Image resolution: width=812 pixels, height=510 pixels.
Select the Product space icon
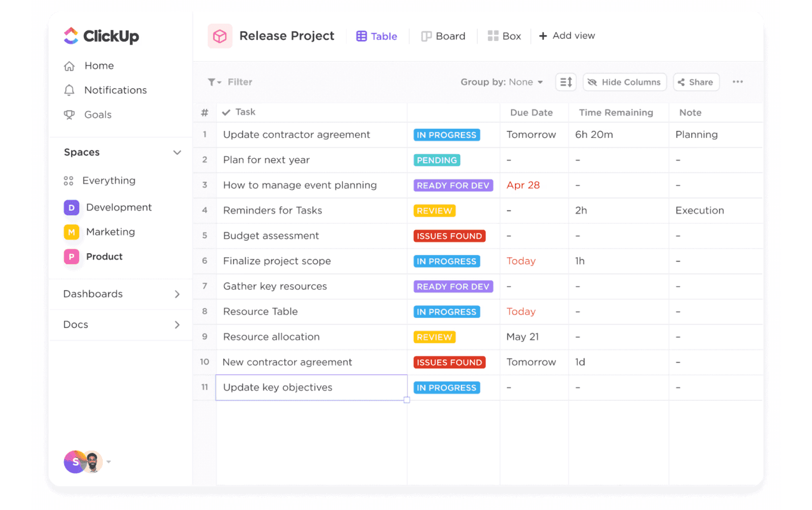click(71, 257)
